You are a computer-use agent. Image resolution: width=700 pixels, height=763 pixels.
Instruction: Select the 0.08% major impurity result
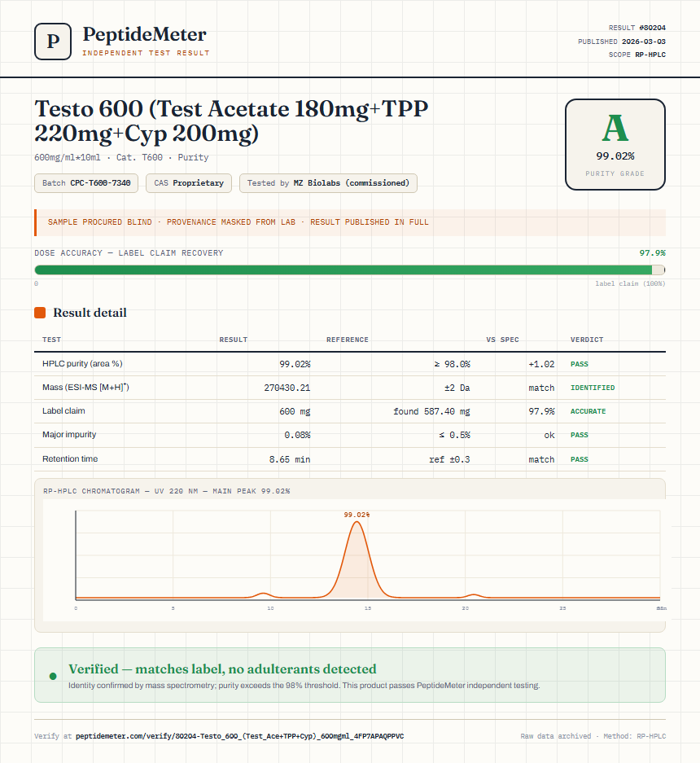click(297, 435)
